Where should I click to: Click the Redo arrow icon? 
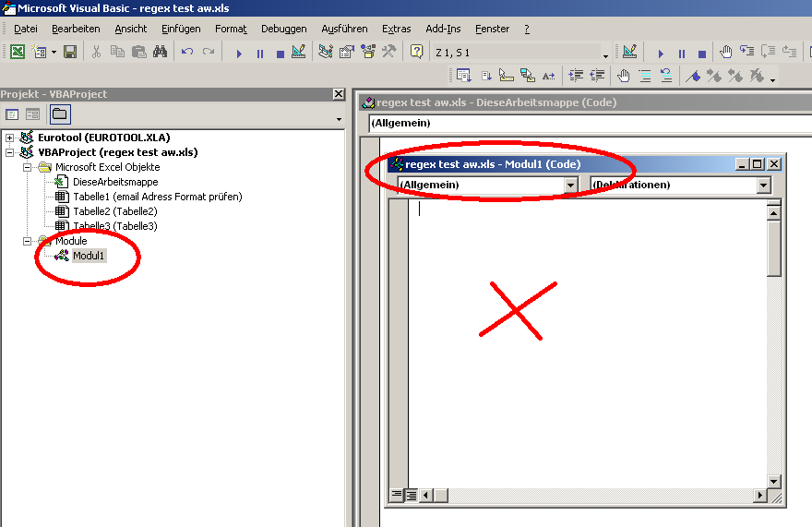[x=209, y=52]
